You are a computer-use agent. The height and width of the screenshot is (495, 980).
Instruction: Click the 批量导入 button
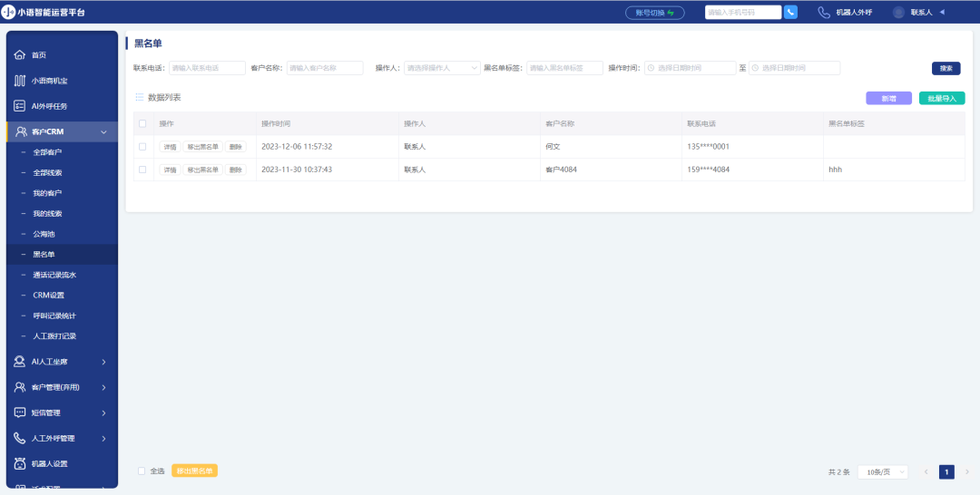[942, 98]
